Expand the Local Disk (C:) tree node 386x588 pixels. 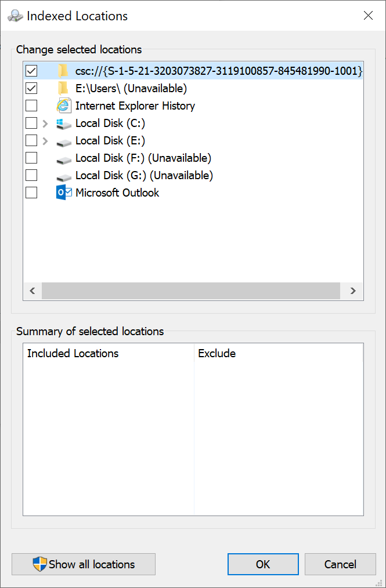(45, 124)
